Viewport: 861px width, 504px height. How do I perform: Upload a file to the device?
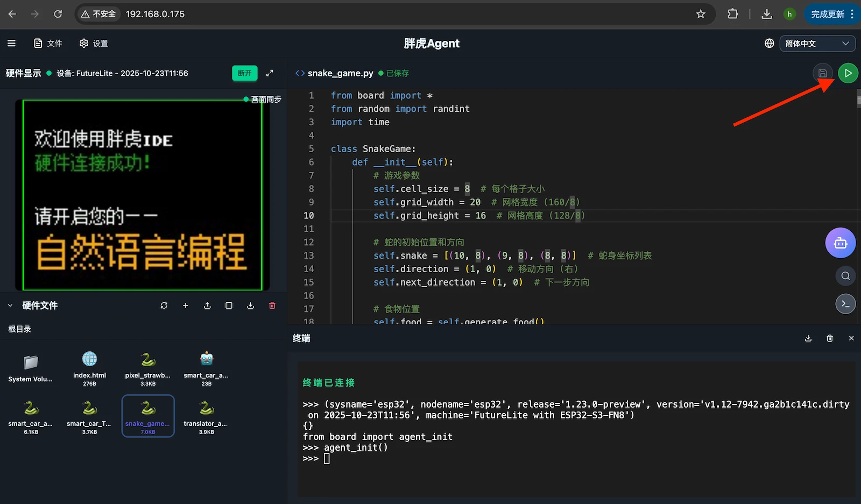[207, 305]
